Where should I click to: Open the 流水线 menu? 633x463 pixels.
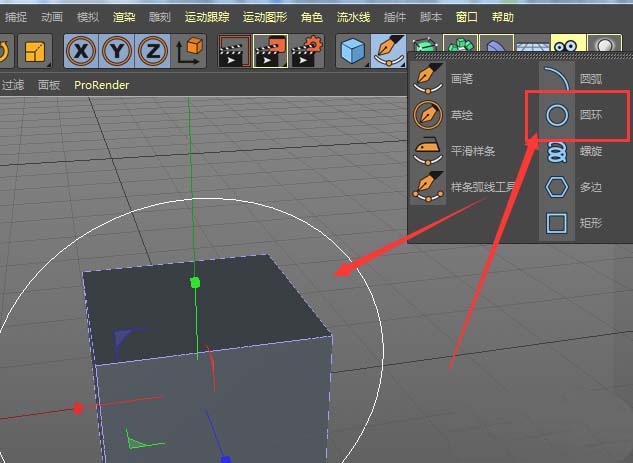(353, 17)
